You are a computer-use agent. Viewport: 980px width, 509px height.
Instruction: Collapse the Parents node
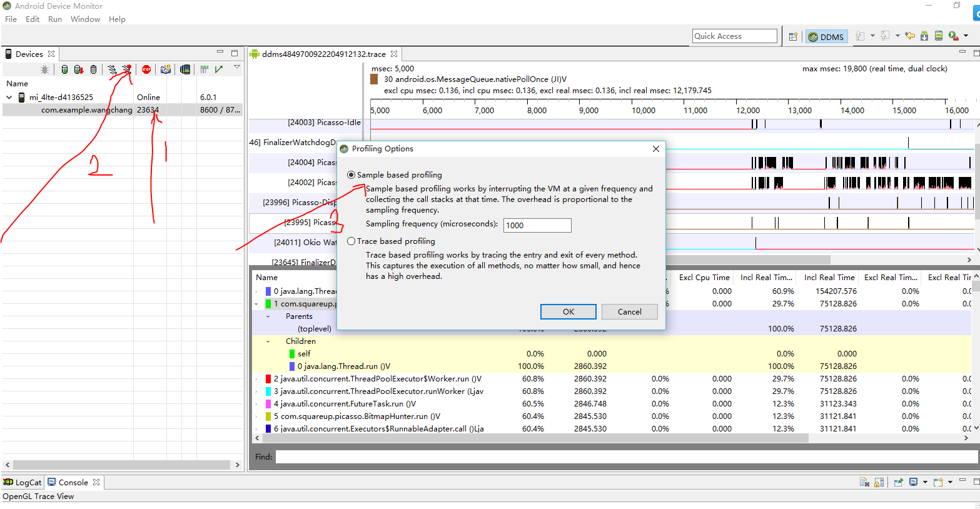(x=268, y=316)
